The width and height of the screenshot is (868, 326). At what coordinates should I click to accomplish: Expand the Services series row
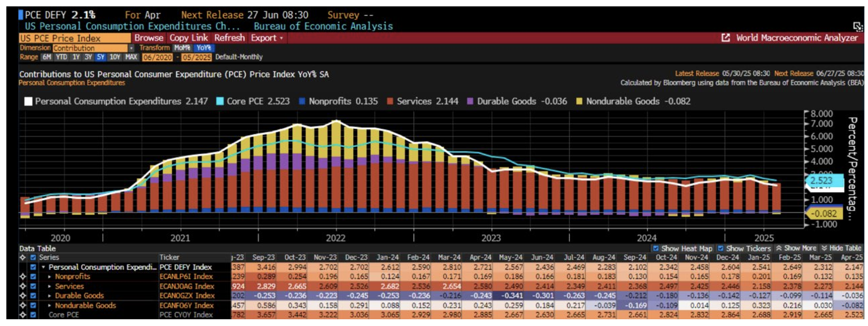coord(50,286)
